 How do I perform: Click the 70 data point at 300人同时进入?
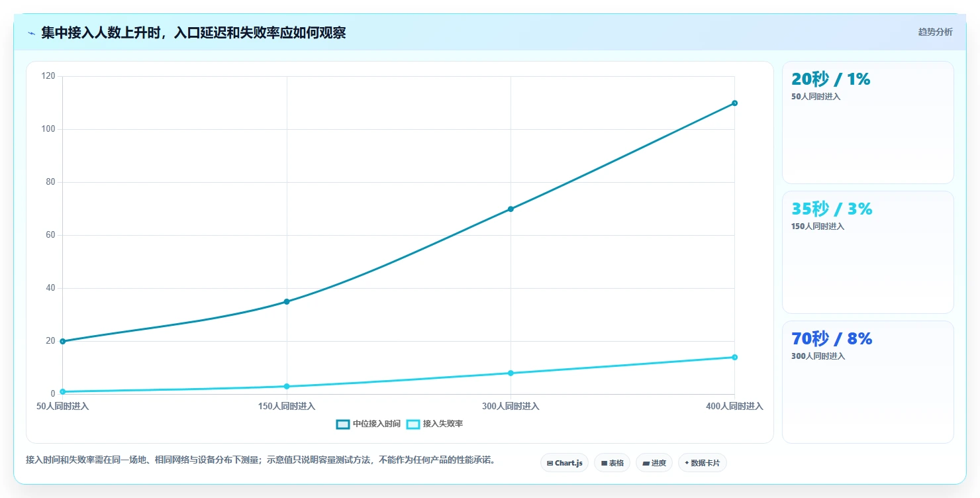pyautogui.click(x=511, y=209)
